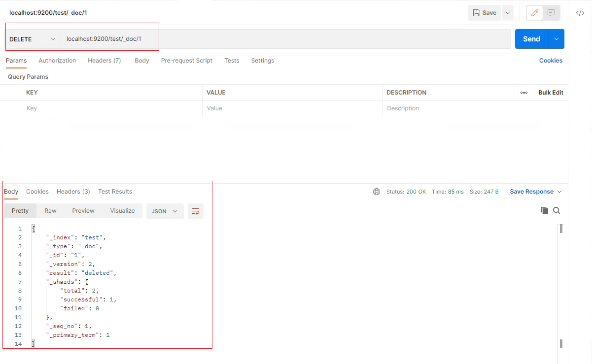This screenshot has height=364, width=592.
Task: Open the request Body tab
Action: coord(142,61)
